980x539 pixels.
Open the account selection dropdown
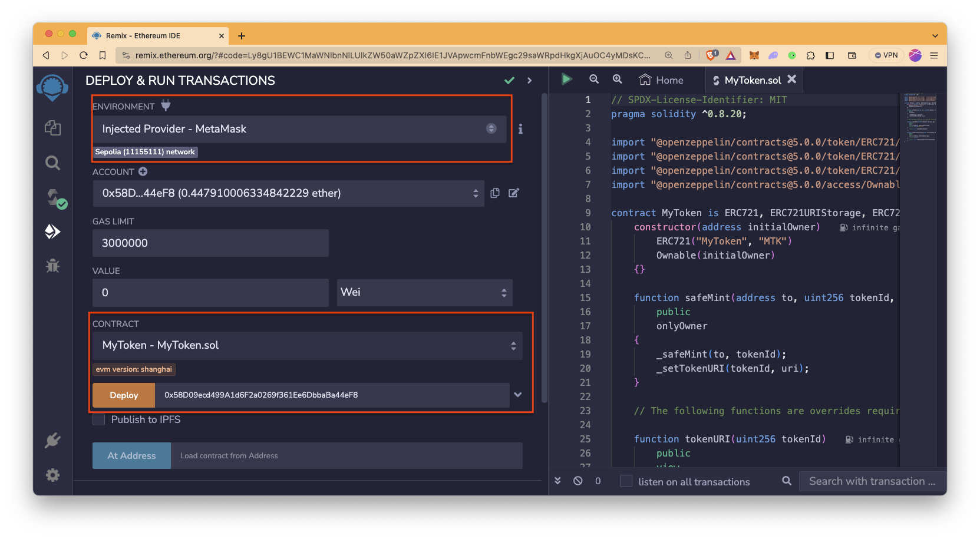point(288,193)
